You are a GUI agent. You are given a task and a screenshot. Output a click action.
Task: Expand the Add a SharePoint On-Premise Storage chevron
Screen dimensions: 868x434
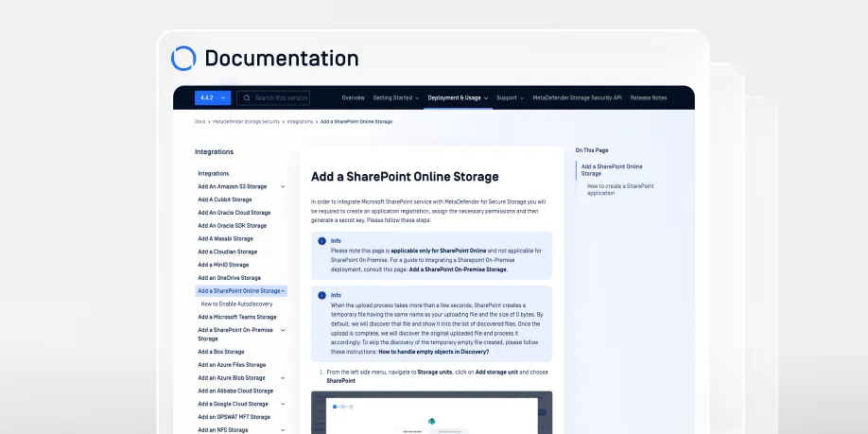point(283,330)
